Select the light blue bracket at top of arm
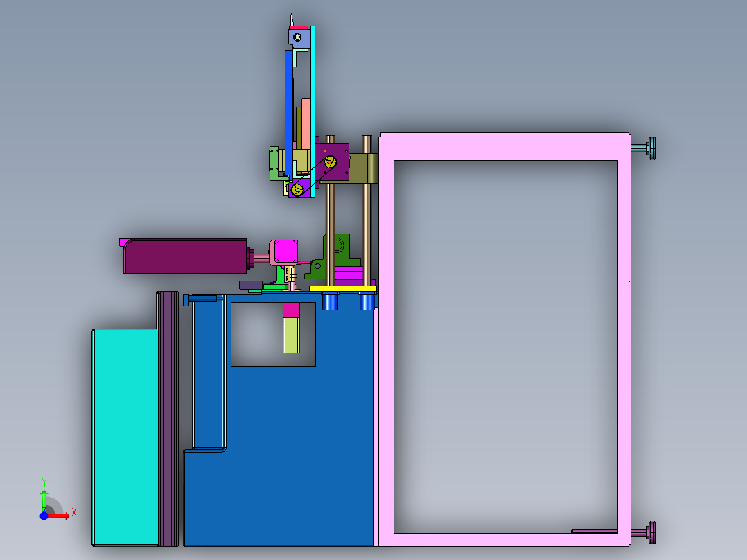 [x=298, y=37]
